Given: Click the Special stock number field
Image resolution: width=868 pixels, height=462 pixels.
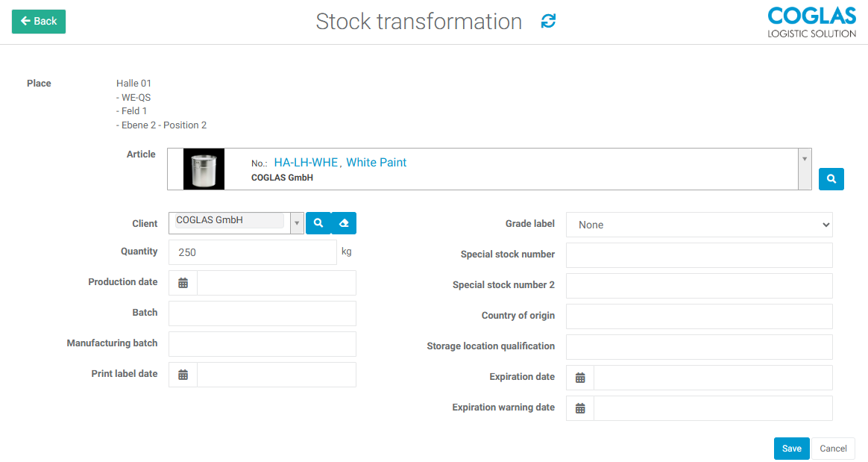Looking at the screenshot, I should tap(699, 255).
